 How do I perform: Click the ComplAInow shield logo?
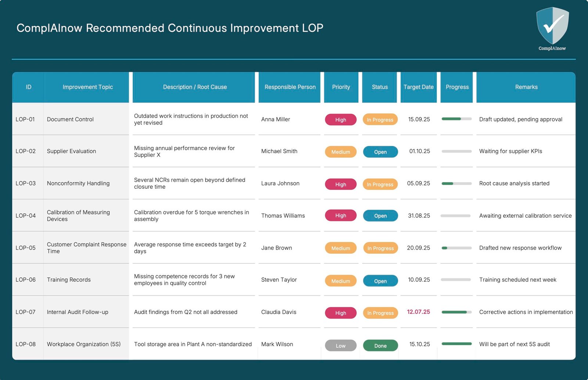coord(552,26)
